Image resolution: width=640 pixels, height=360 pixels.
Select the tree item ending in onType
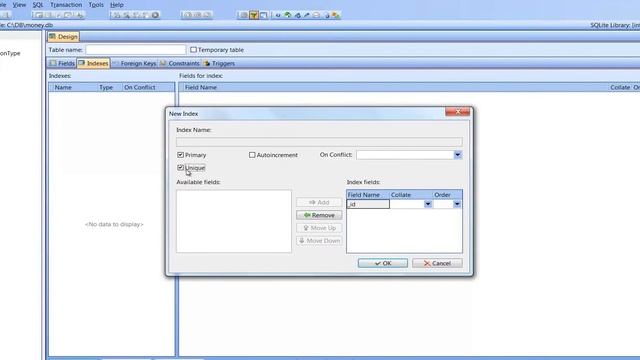coord(10,53)
